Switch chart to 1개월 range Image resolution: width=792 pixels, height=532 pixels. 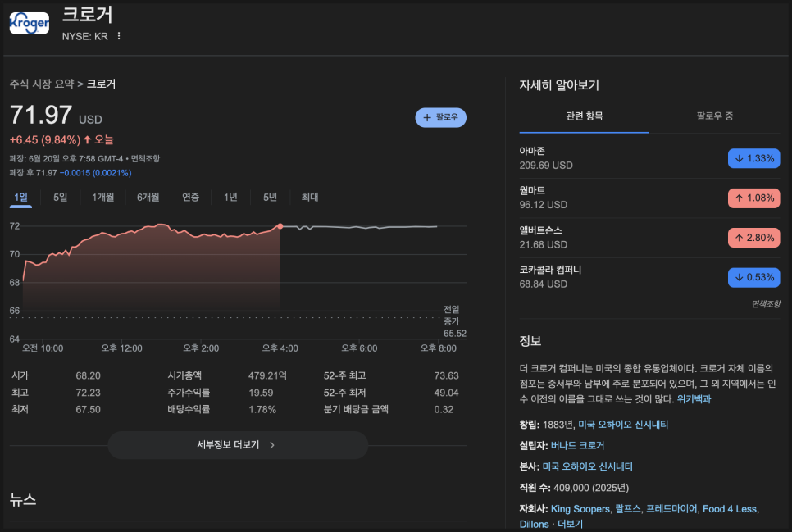103,197
